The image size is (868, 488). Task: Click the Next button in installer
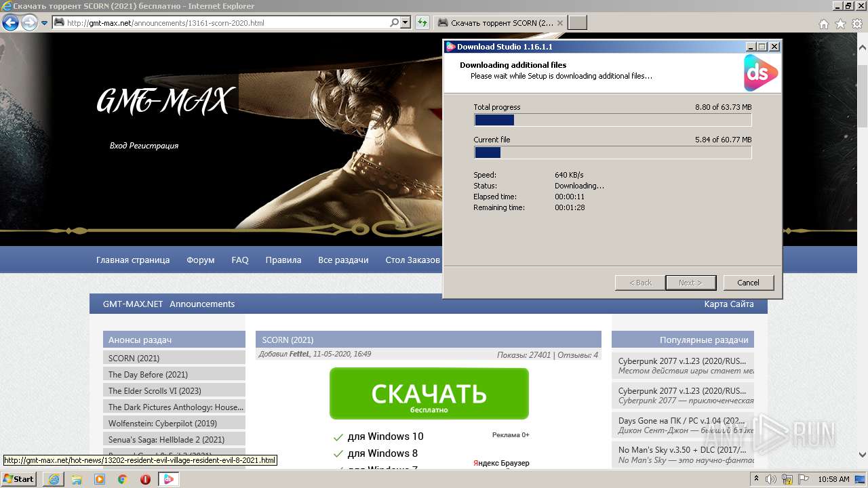coord(690,283)
